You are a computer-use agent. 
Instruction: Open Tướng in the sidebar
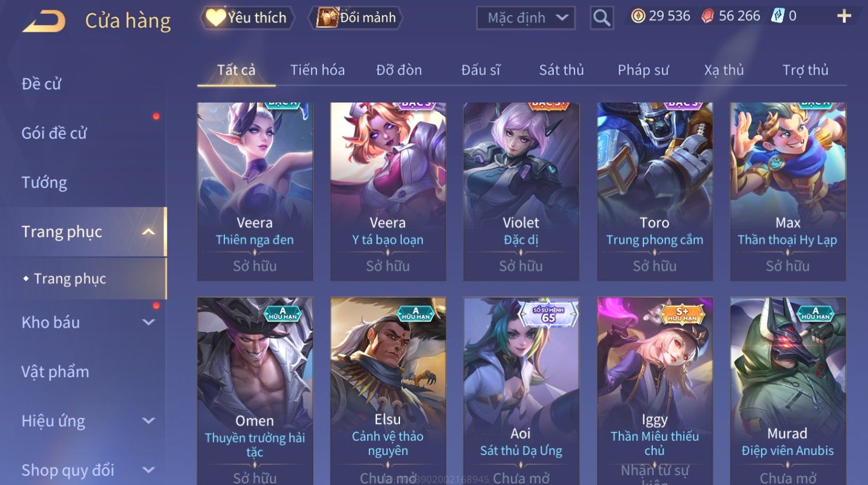pyautogui.click(x=44, y=183)
